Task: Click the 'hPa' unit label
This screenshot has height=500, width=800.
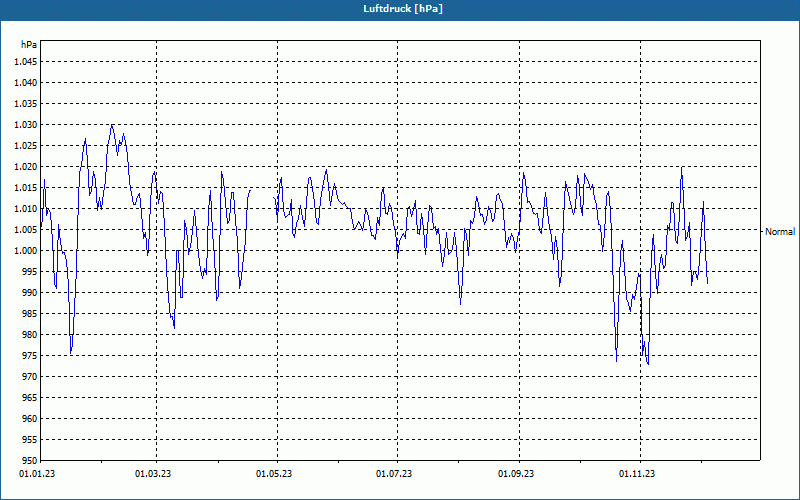Action: tap(29, 45)
